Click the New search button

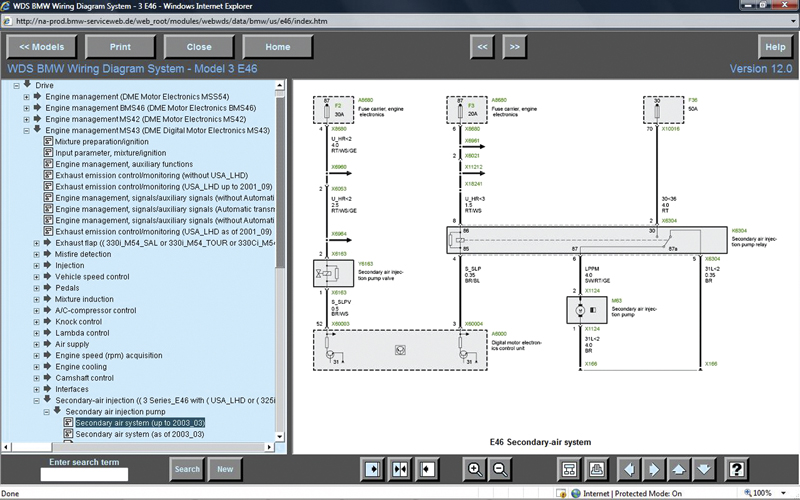click(225, 469)
